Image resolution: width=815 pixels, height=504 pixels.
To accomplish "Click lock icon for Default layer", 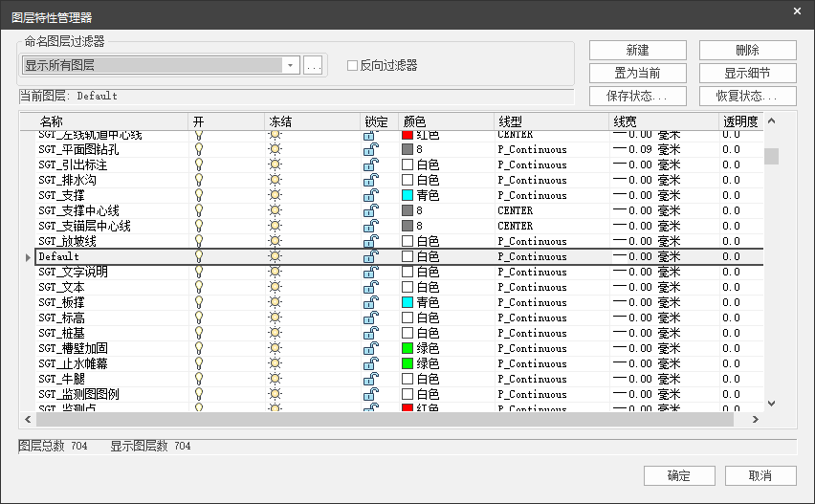I will 369,256.
